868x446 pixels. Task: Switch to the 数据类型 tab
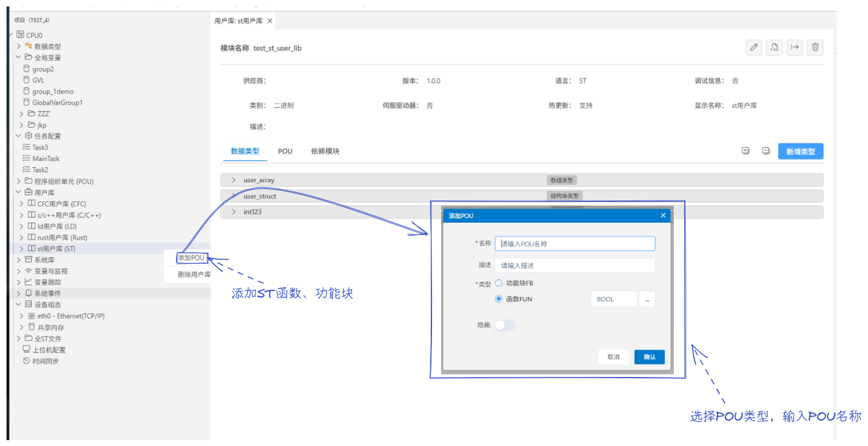point(245,151)
